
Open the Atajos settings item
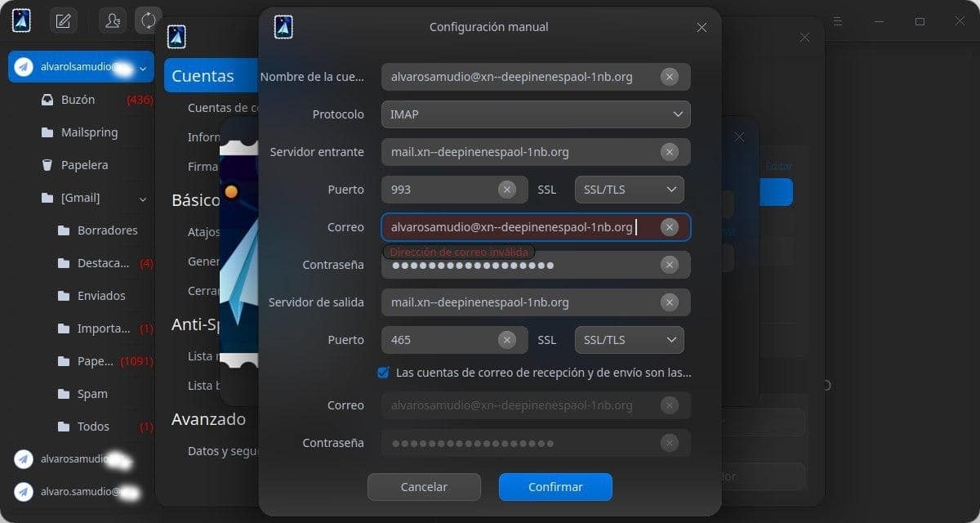[x=203, y=232]
